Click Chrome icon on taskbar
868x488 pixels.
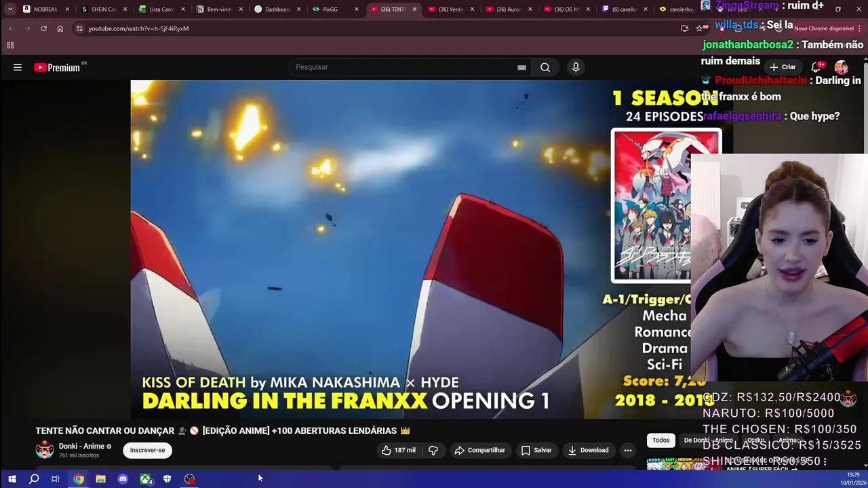pyautogui.click(x=79, y=479)
